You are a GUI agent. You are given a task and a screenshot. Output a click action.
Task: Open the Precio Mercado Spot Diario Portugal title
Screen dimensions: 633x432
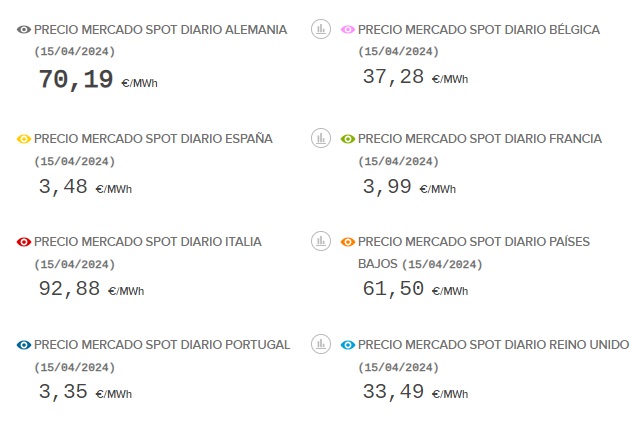coord(162,345)
